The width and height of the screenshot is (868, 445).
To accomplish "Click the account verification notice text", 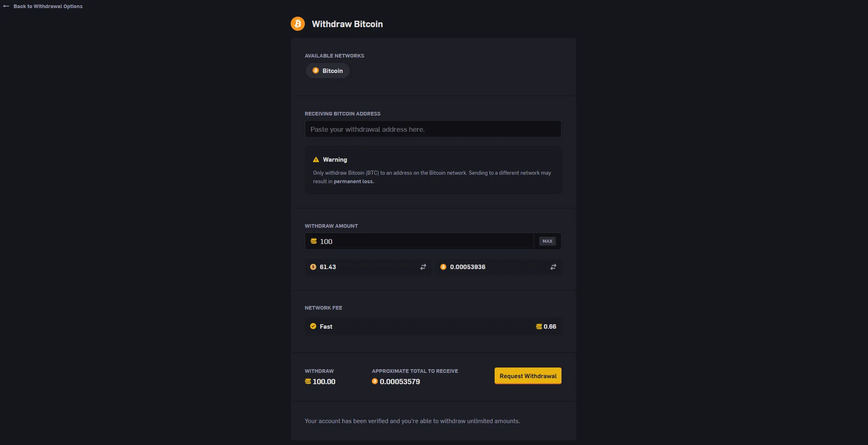I will point(412,421).
